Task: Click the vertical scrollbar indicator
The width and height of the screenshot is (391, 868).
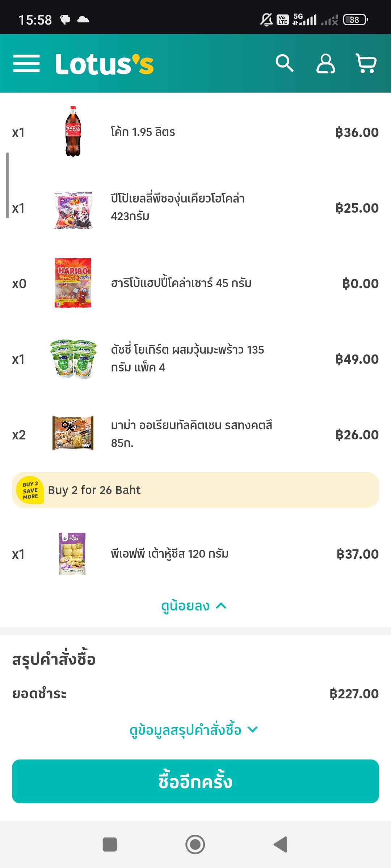Action: (7, 185)
